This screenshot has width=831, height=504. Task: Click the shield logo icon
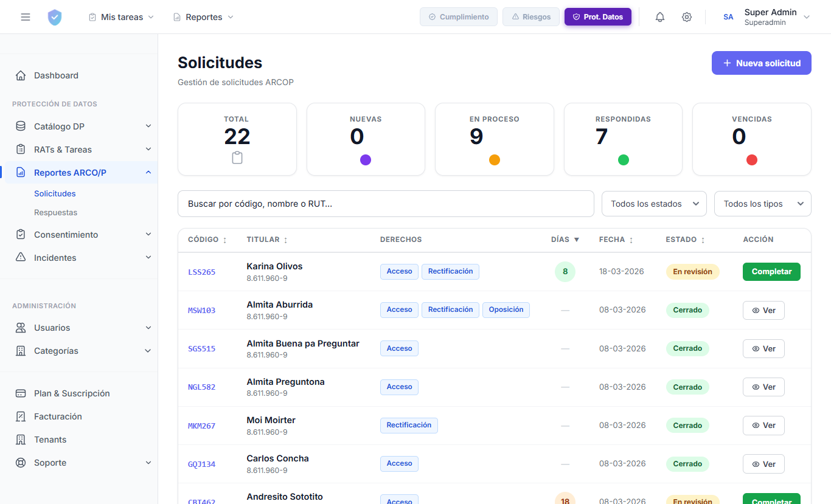coord(55,17)
